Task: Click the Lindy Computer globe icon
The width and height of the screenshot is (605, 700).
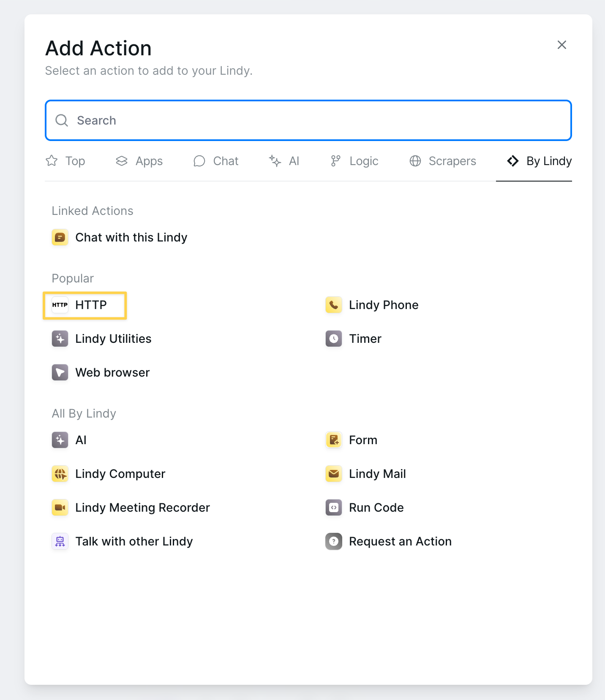Action: 60,474
